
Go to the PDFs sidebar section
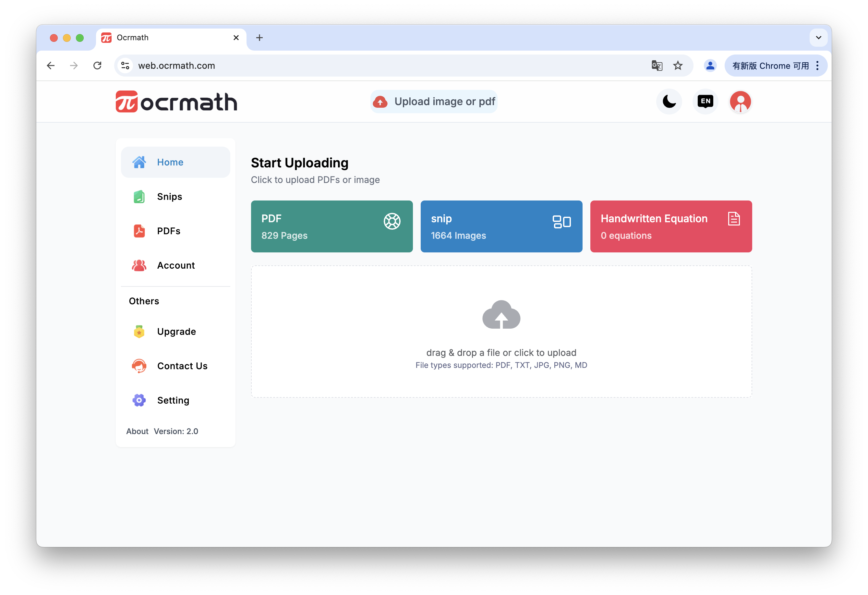click(x=168, y=231)
